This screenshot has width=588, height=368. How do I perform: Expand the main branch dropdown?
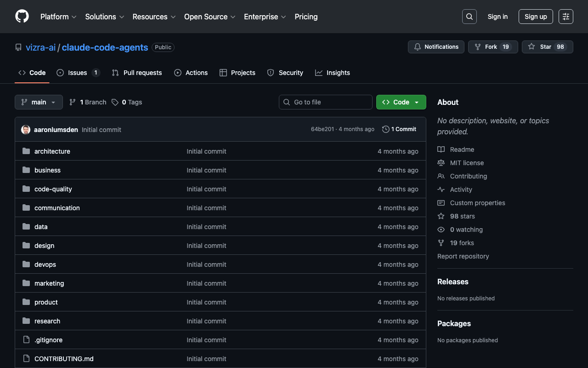coord(39,102)
